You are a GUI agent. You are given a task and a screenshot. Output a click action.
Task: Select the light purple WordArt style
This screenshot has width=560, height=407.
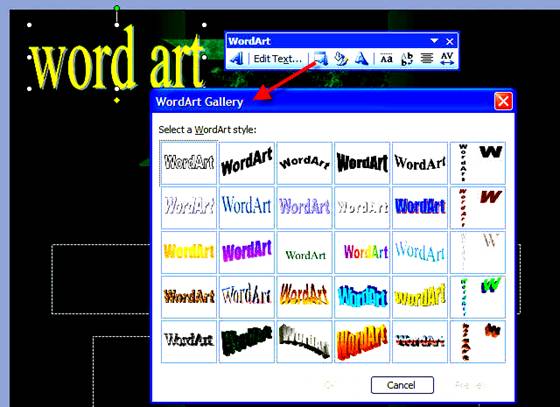[x=305, y=207]
